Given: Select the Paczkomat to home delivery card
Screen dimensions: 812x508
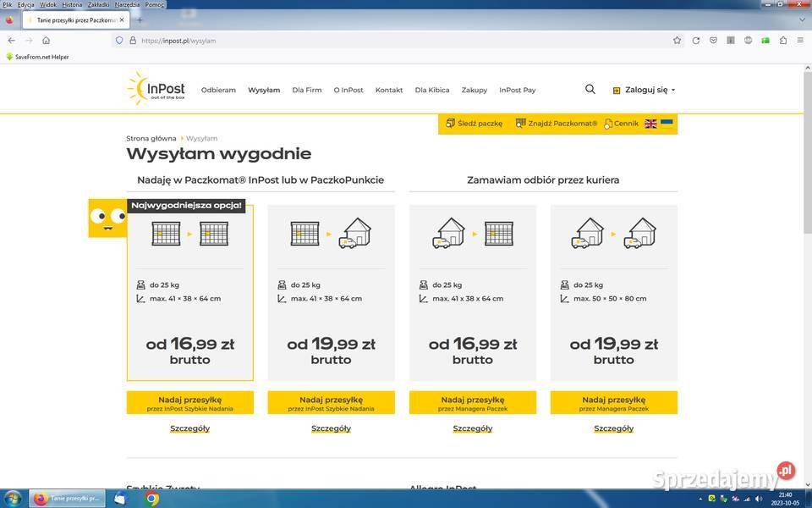Looking at the screenshot, I should coord(331,292).
